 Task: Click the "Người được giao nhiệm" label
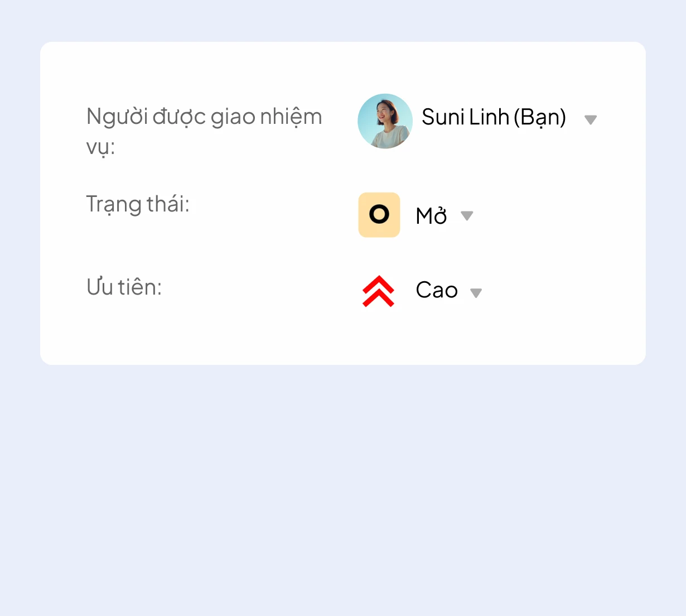click(204, 117)
